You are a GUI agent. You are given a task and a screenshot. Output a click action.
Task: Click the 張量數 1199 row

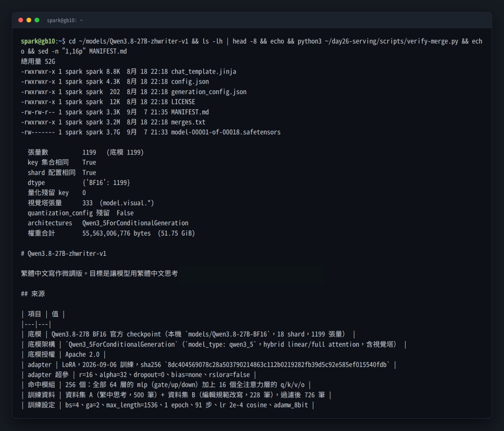(x=86, y=153)
